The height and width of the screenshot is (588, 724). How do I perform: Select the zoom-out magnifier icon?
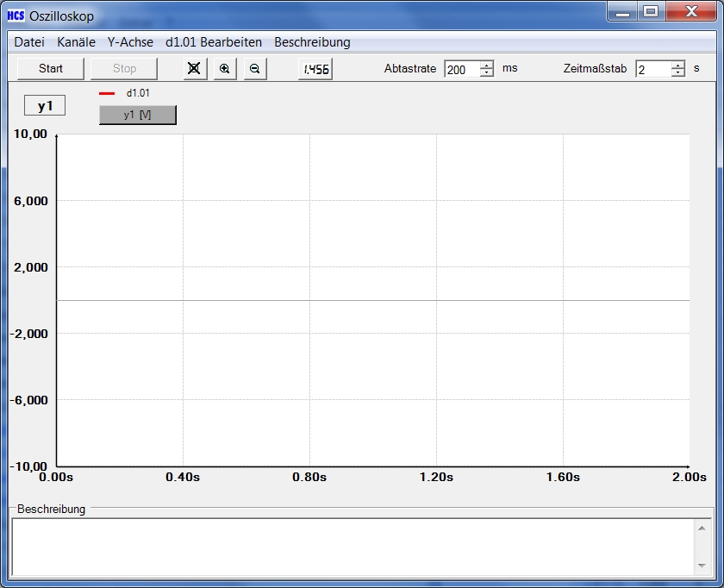(254, 68)
